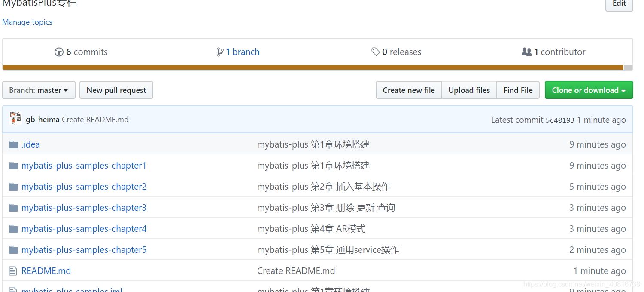Open chapter1 commit message 第1章环境搭建
This screenshot has height=292, width=644.
pos(313,166)
